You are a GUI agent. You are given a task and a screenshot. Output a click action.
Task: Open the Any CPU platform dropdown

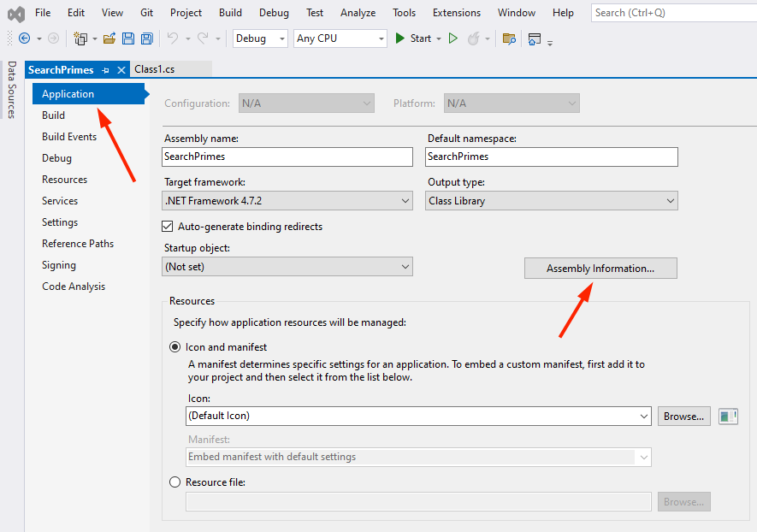(x=340, y=38)
